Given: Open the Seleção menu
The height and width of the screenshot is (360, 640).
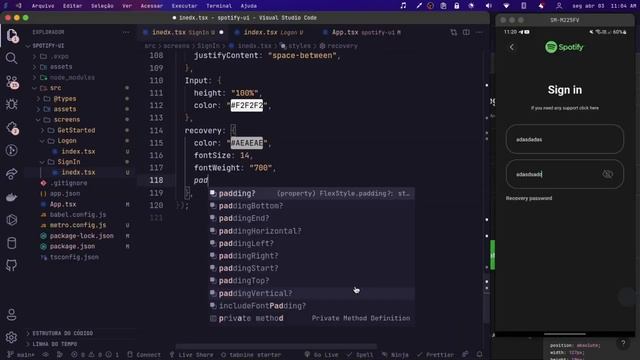Looking at the screenshot, I should coord(102,6).
